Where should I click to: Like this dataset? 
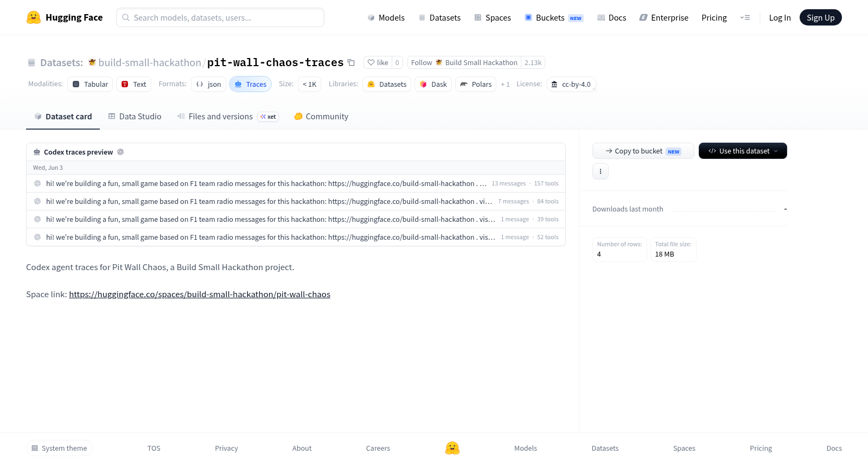378,62
